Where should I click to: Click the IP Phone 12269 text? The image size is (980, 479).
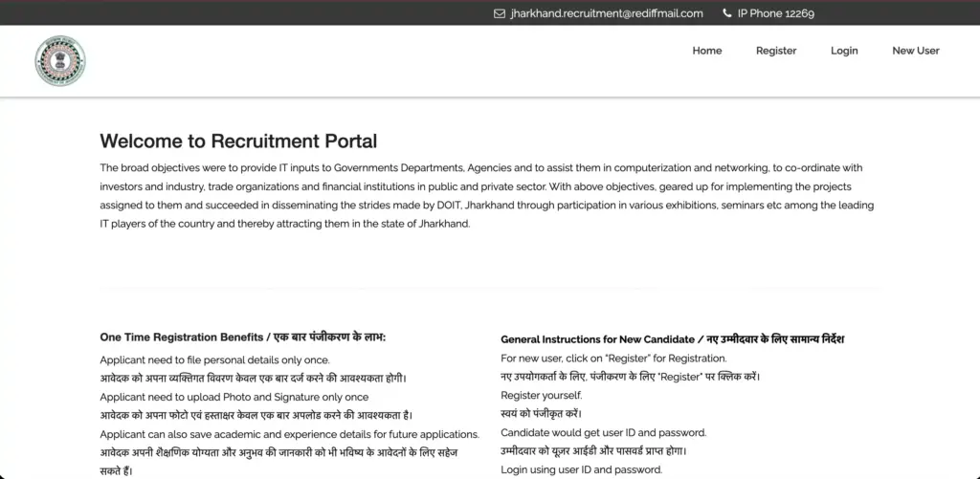pyautogui.click(x=775, y=13)
